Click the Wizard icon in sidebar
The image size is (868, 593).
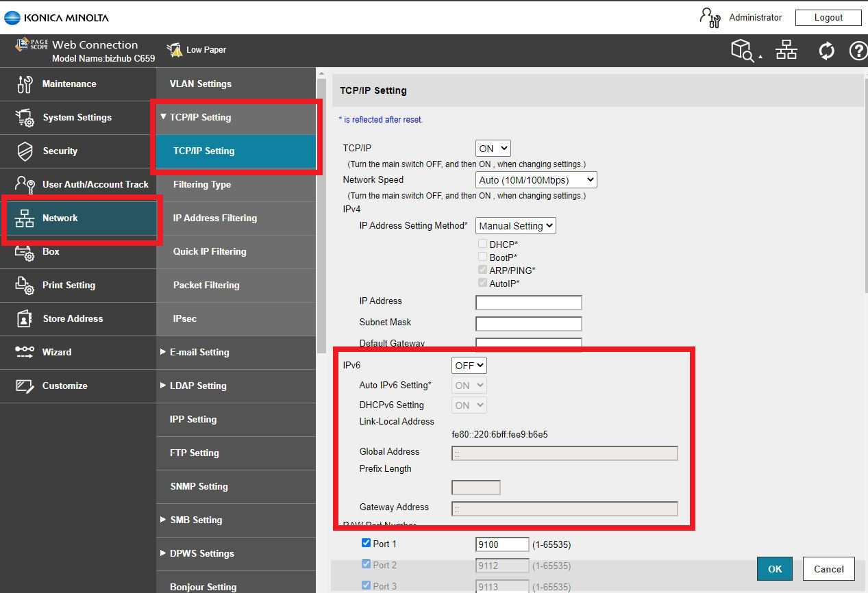pos(25,352)
